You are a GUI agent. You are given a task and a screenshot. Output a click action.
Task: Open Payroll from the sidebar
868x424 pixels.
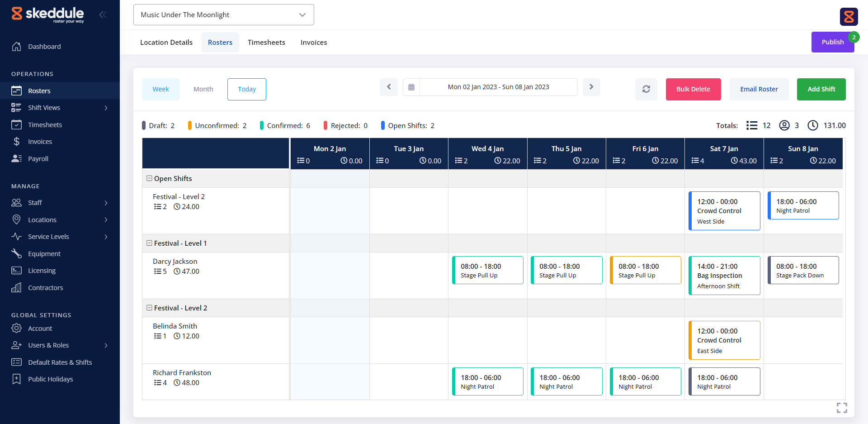click(x=38, y=159)
